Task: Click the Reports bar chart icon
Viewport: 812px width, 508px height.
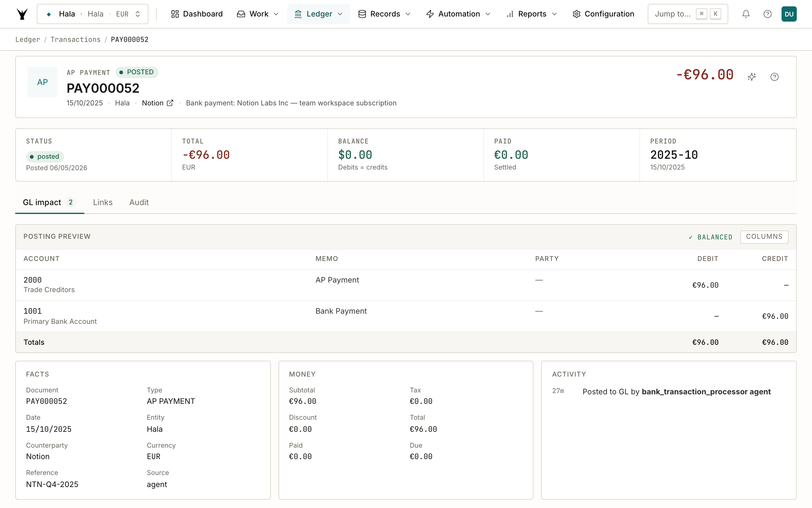Action: (x=510, y=14)
